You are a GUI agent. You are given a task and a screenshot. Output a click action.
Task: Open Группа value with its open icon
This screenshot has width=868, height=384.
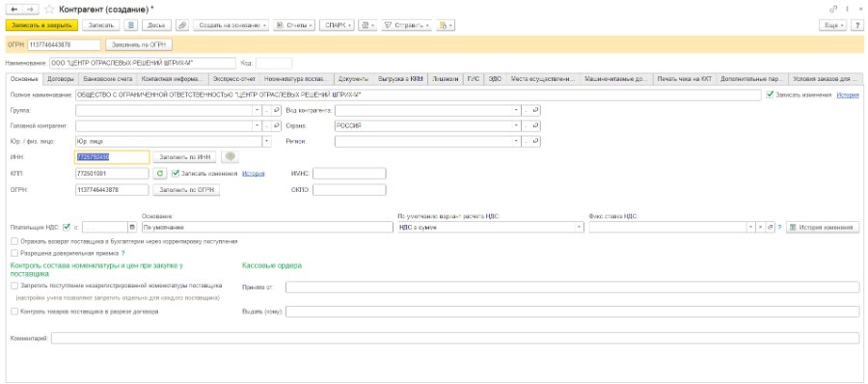coord(276,110)
